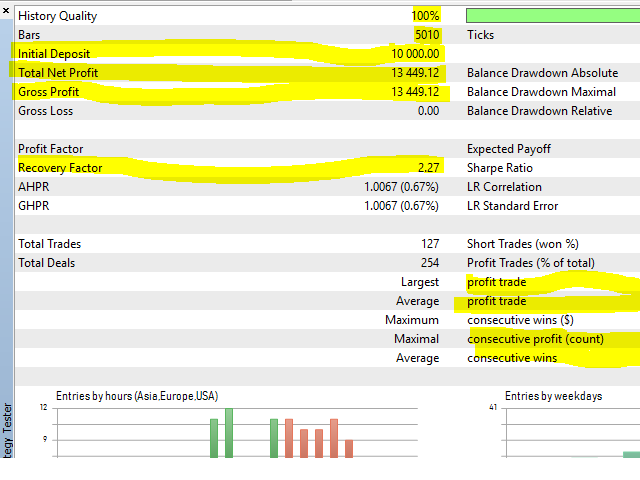This screenshot has height=480, width=640.
Task: Select the Bars value 5010
Action: (x=426, y=35)
